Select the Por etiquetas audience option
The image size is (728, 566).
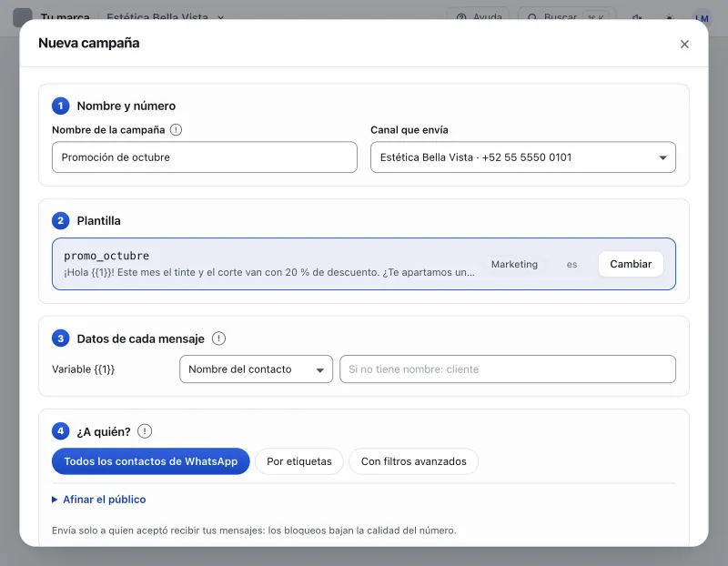click(299, 461)
